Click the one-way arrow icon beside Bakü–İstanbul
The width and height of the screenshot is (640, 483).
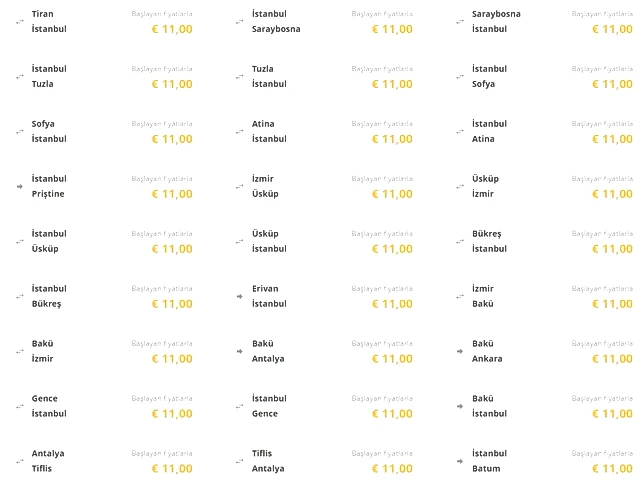coord(460,406)
